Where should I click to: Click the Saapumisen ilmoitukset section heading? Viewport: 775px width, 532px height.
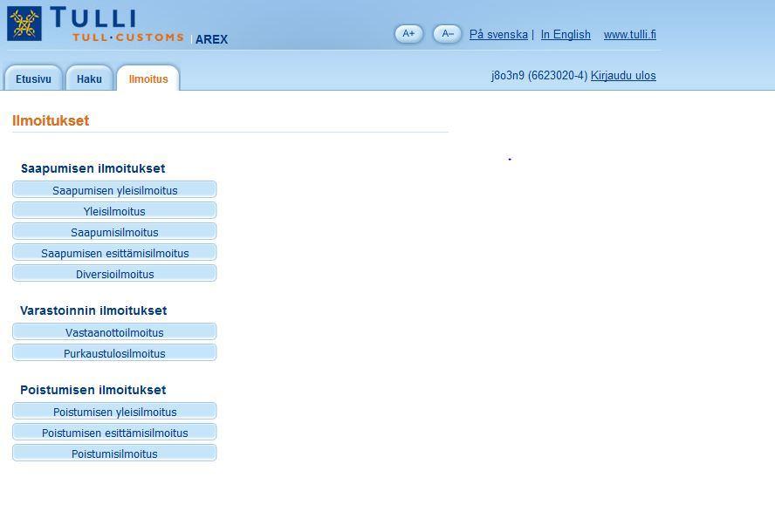[93, 168]
